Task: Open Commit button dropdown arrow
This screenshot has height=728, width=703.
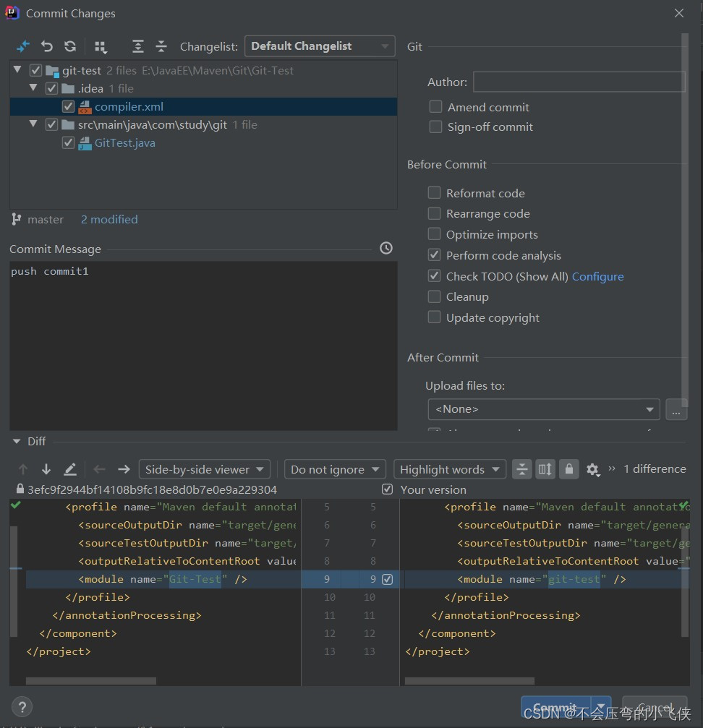Action: point(601,707)
